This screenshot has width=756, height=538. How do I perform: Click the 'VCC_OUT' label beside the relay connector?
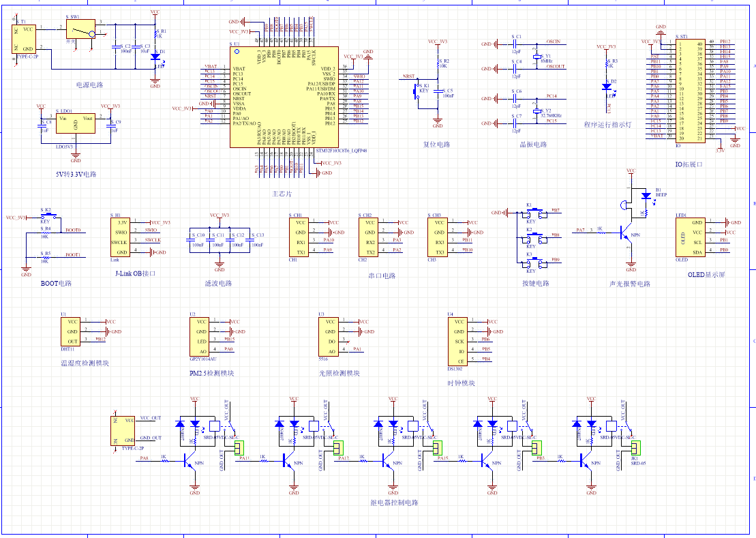point(151,418)
